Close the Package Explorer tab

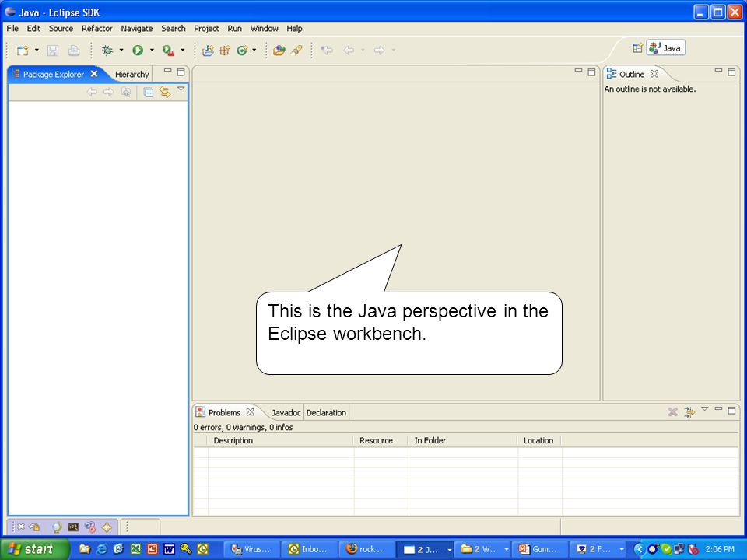pos(94,74)
